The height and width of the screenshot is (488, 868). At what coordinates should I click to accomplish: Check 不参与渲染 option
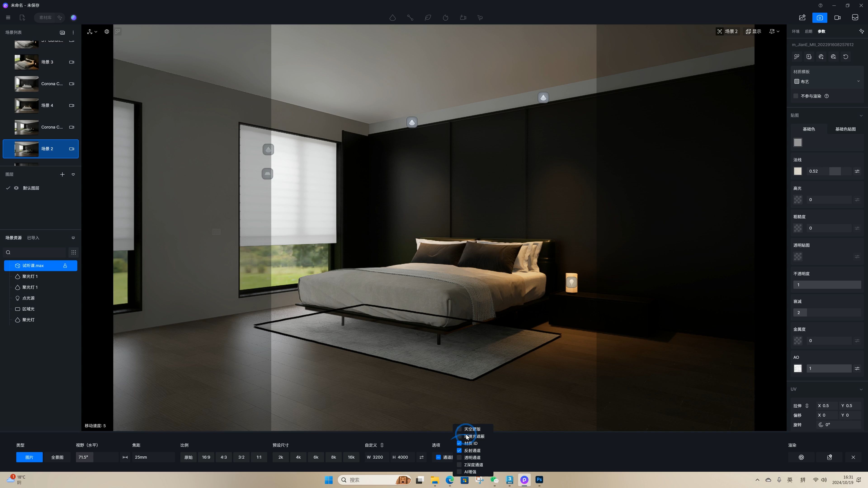[796, 96]
